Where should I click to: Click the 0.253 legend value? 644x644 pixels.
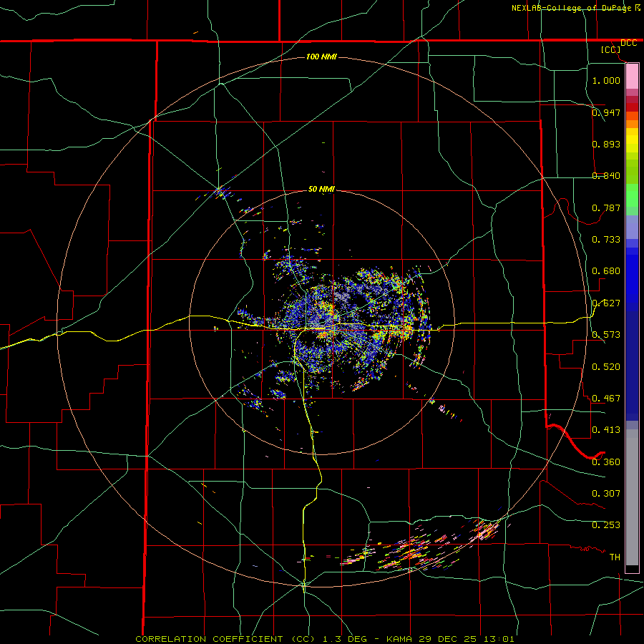[606, 525]
